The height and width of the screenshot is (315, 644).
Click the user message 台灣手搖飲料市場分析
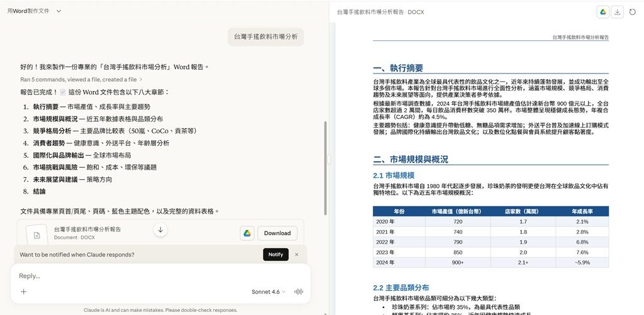pos(266,36)
